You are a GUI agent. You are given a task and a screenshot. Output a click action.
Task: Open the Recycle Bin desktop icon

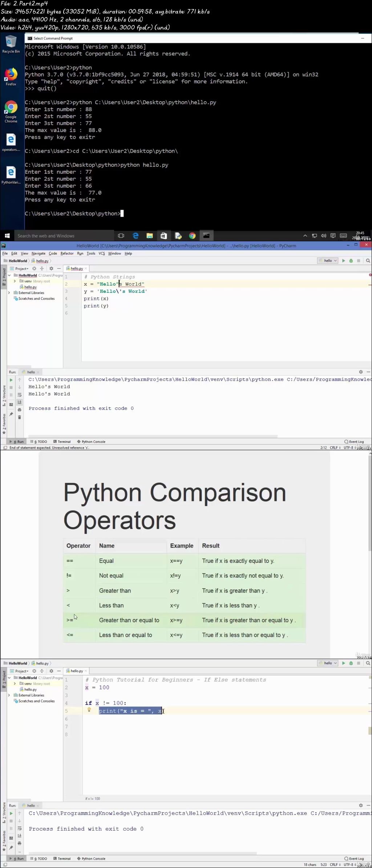11,44
